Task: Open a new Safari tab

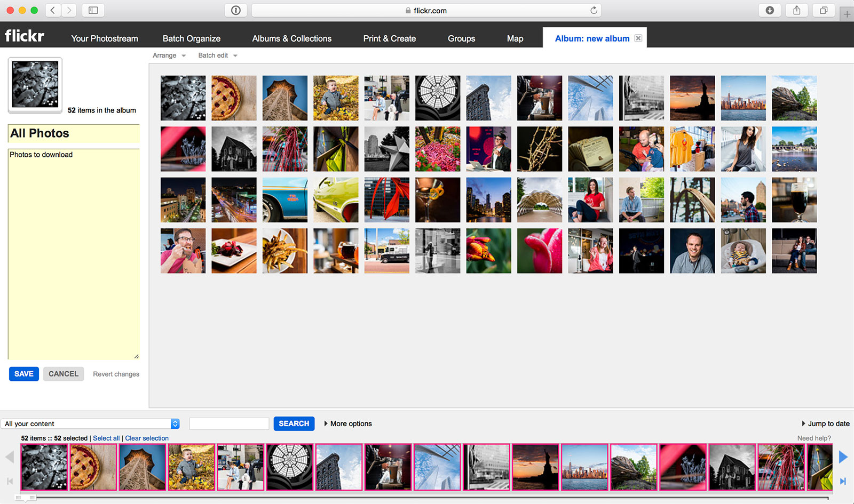Action: point(847,14)
